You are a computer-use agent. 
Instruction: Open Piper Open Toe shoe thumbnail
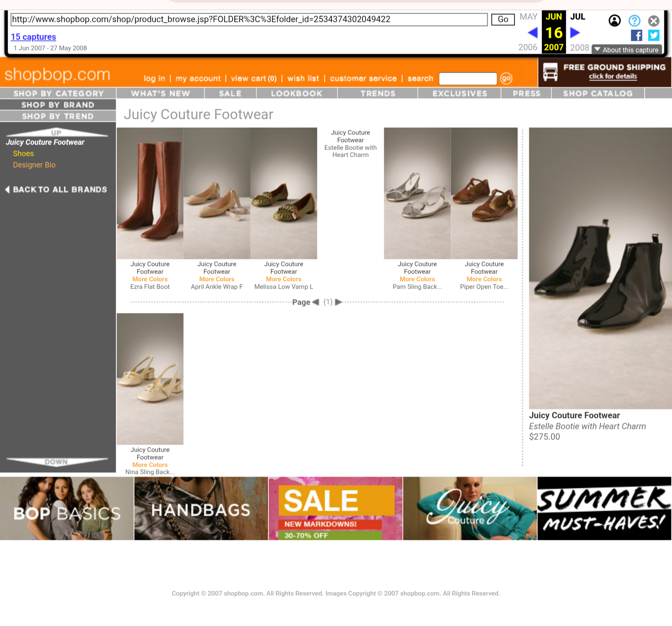tap(484, 193)
